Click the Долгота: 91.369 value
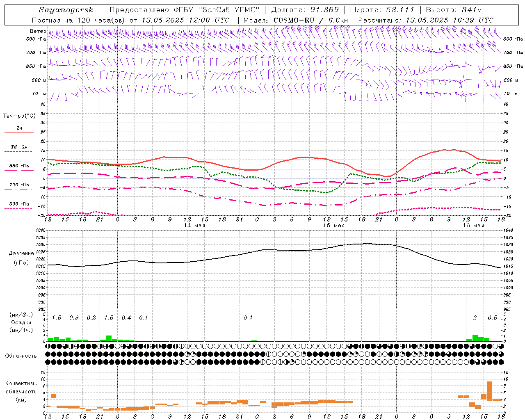Image resolution: width=525 pixels, height=420 pixels. pos(305,10)
